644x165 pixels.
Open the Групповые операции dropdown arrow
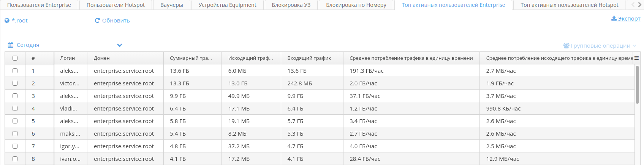634,46
